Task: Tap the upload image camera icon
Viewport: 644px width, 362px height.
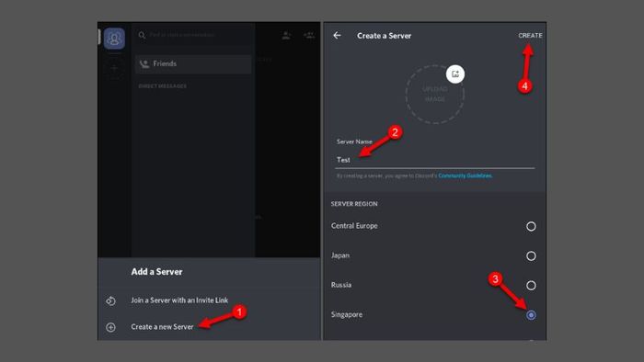Action: coord(455,74)
